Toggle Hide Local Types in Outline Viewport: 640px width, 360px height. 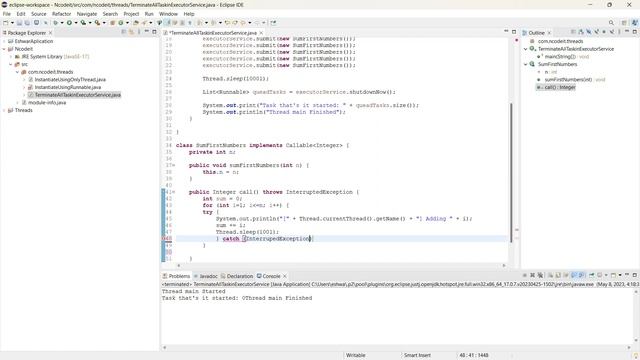(611, 32)
